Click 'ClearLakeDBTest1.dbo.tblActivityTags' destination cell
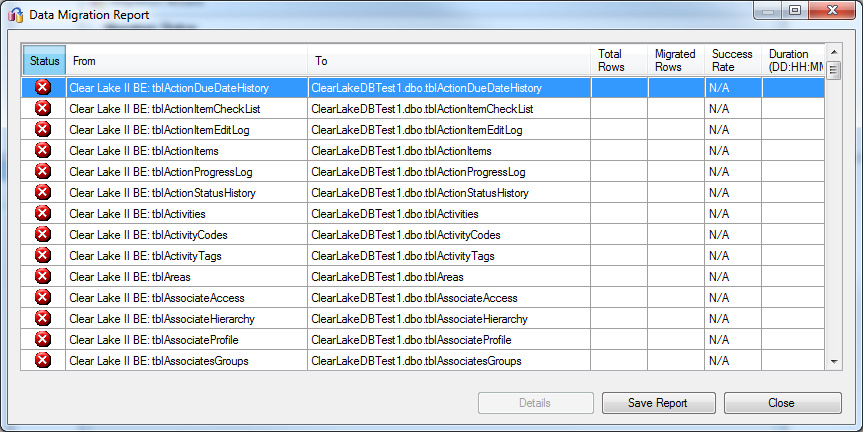Viewport: 863px width, 432px height. tap(449, 255)
